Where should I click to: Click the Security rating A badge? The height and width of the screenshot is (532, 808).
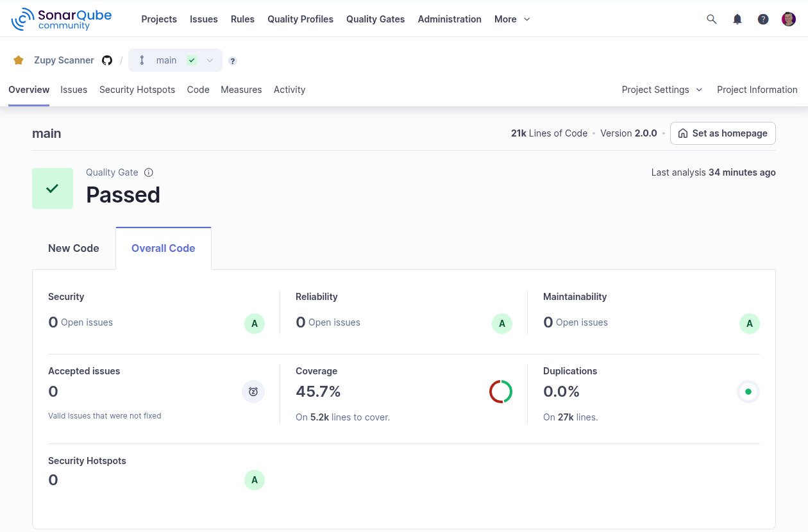tap(255, 324)
